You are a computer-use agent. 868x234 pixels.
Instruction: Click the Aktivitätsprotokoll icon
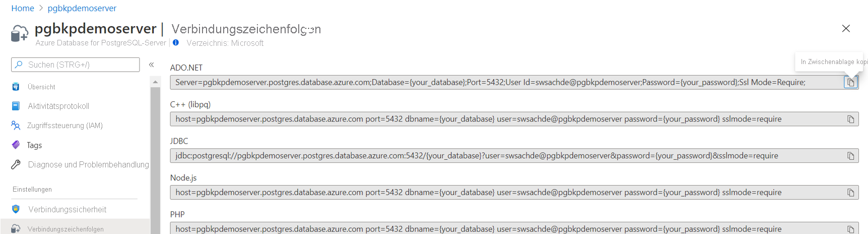pos(16,106)
